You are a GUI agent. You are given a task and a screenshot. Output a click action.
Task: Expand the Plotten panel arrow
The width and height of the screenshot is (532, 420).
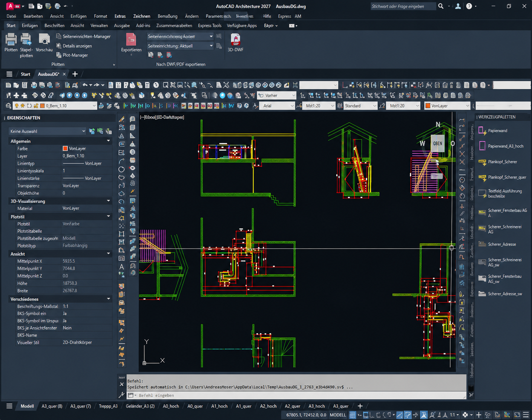[x=114, y=65]
